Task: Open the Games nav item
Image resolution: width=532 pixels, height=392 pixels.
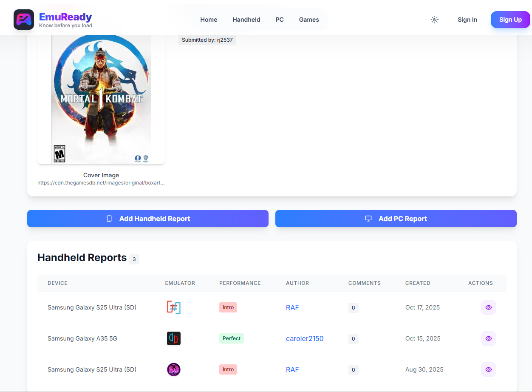Action: click(x=309, y=20)
